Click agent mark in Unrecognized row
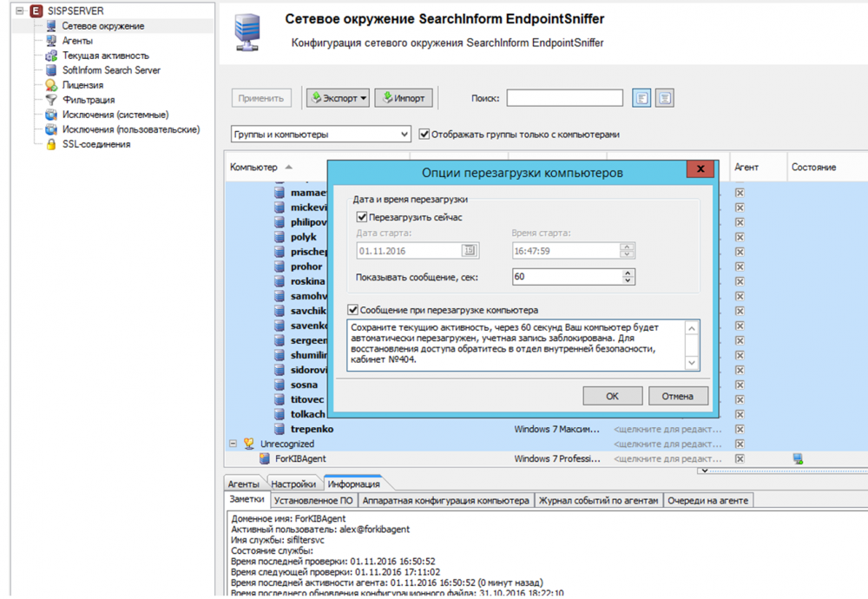The width and height of the screenshot is (868, 599). pos(740,444)
